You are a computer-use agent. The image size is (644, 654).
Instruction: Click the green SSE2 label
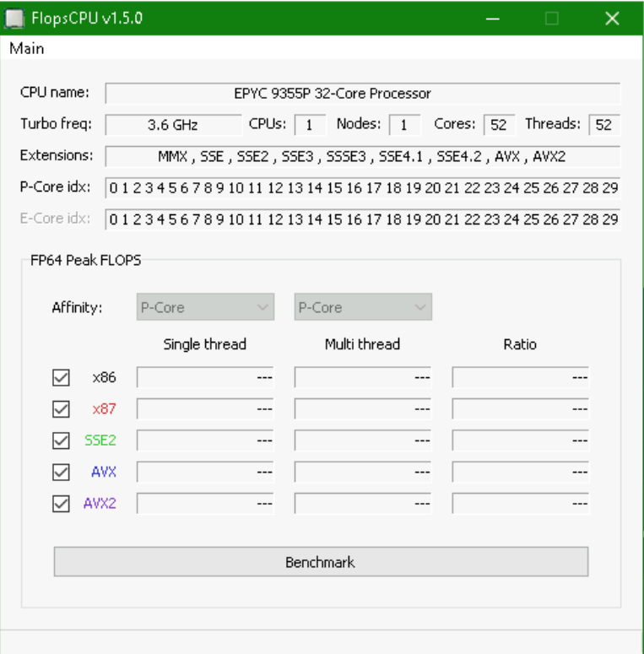(100, 441)
